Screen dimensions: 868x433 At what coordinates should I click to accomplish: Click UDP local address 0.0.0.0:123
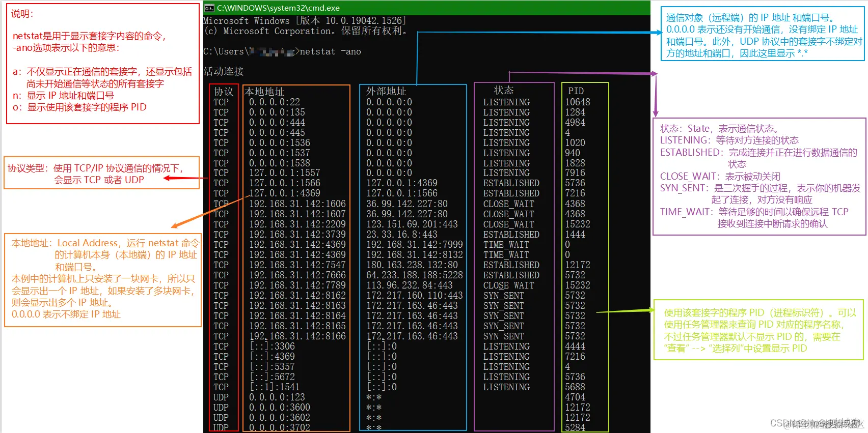click(277, 397)
